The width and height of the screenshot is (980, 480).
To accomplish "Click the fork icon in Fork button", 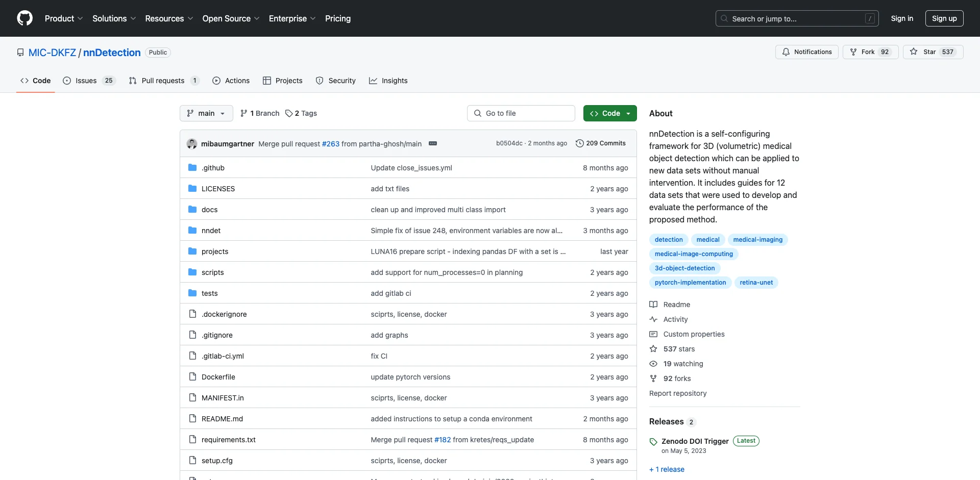I will point(853,52).
